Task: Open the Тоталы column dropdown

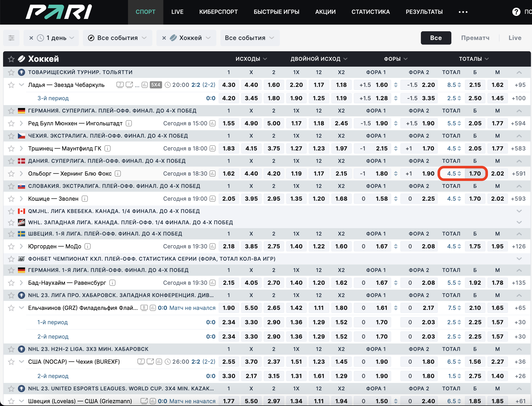Action: [x=474, y=59]
